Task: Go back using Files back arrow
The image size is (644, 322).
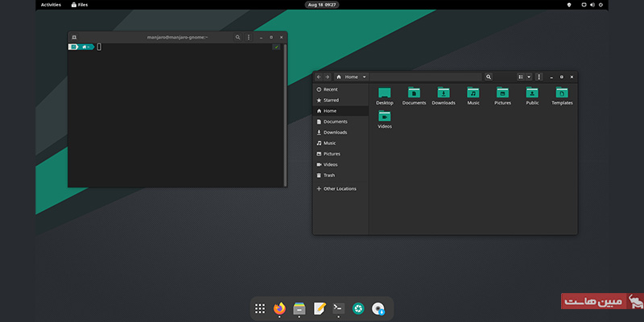Action: [x=319, y=76]
